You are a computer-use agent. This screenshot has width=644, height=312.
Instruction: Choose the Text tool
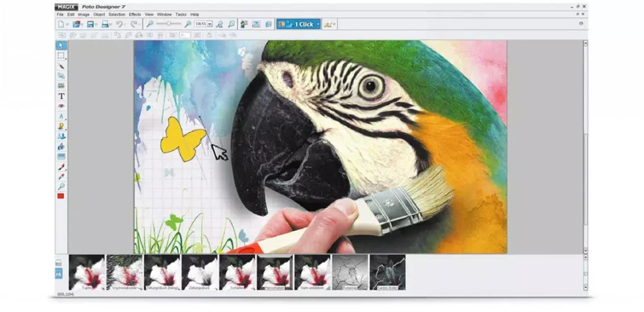click(61, 96)
